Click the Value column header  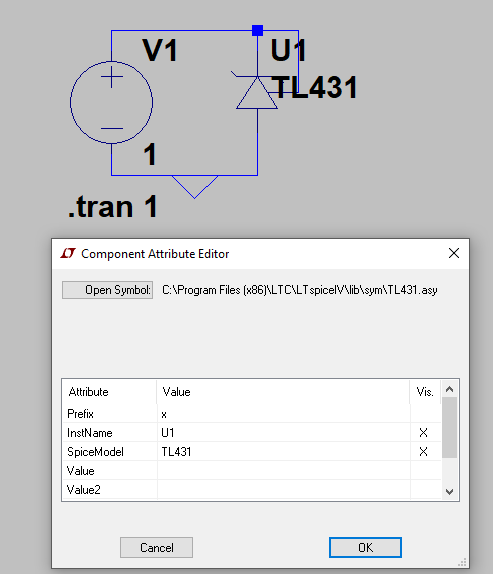[283, 392]
